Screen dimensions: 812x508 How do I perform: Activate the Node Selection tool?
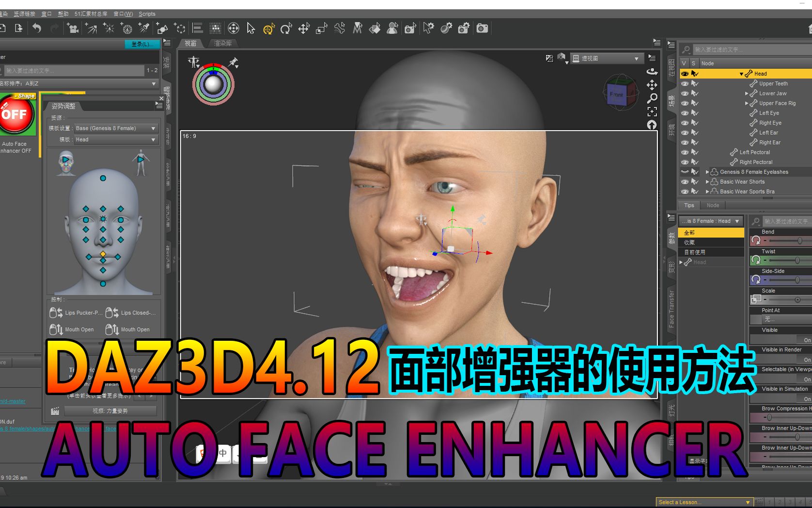pos(251,29)
